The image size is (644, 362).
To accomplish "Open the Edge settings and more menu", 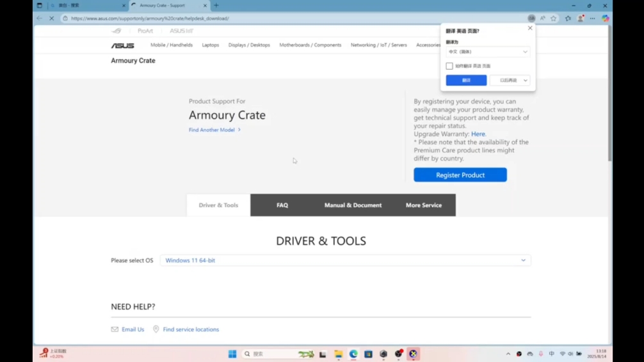I will point(592,19).
